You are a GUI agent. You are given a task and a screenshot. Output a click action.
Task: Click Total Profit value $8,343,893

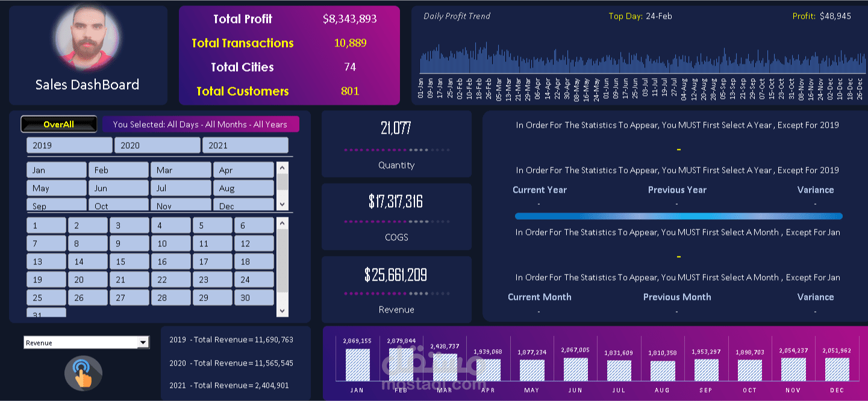[x=350, y=19]
